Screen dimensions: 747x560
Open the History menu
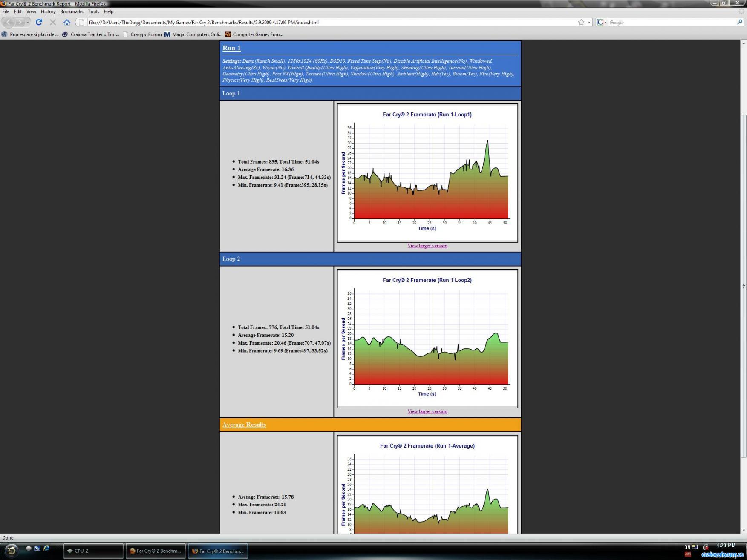[x=48, y=11]
